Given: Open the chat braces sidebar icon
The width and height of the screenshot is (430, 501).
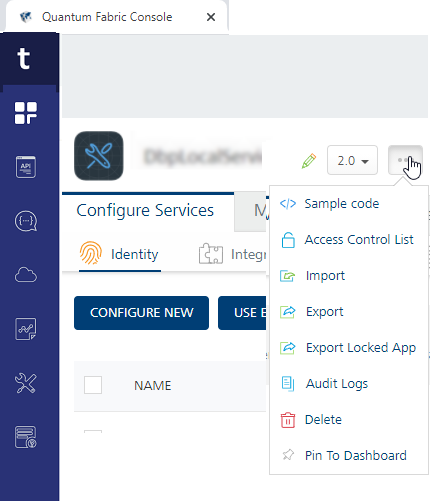Looking at the screenshot, I should coord(26,221).
